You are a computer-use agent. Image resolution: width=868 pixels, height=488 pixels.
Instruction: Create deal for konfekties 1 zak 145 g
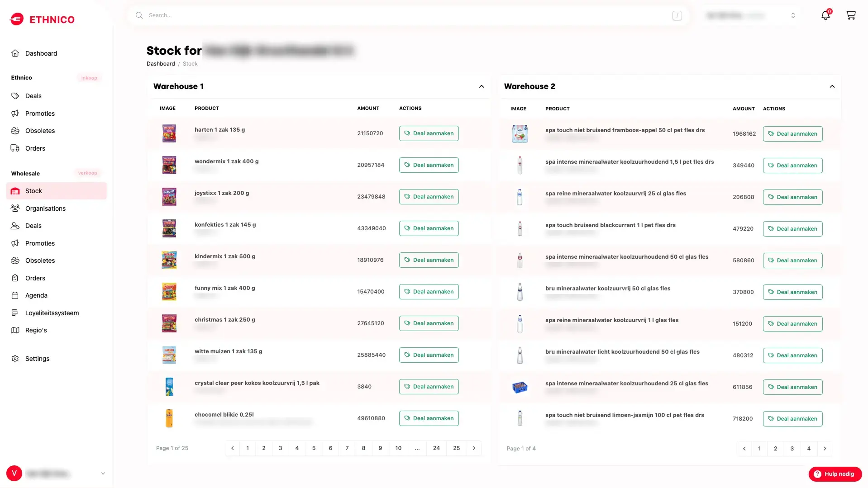click(x=429, y=228)
